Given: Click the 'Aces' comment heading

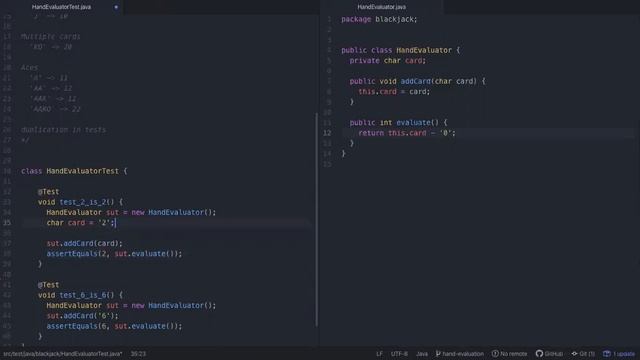Looking at the screenshot, I should point(29,68).
